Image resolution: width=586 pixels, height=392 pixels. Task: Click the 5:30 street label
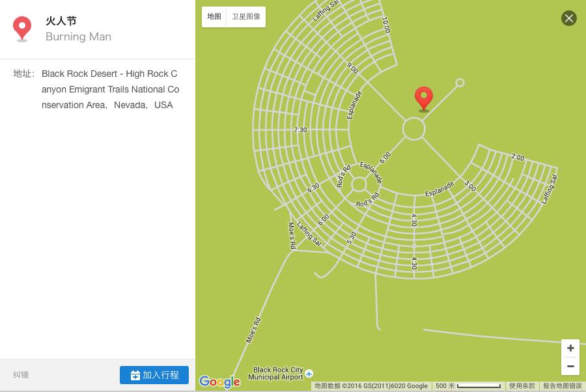click(352, 238)
